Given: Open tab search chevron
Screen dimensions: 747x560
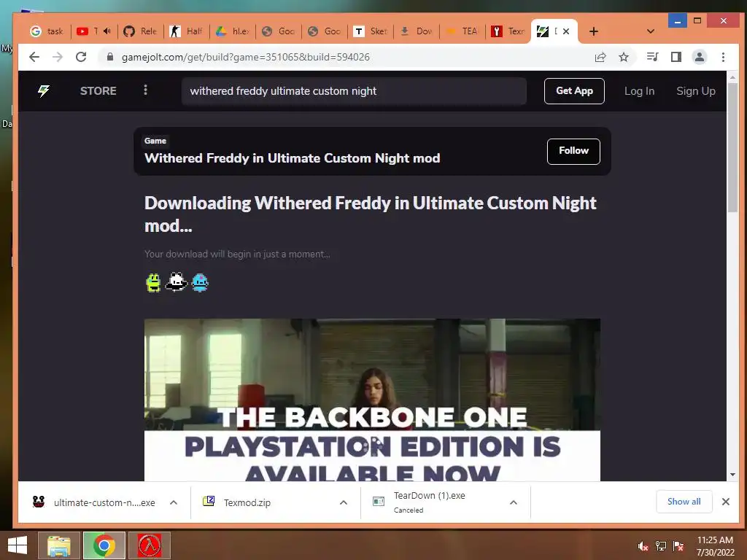Looking at the screenshot, I should pyautogui.click(x=650, y=31).
